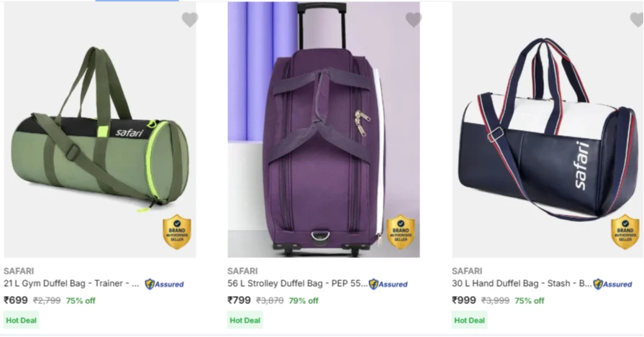This screenshot has width=644, height=337.
Task: Click Hot Deal tag under ₹799 bag
Action: point(245,320)
